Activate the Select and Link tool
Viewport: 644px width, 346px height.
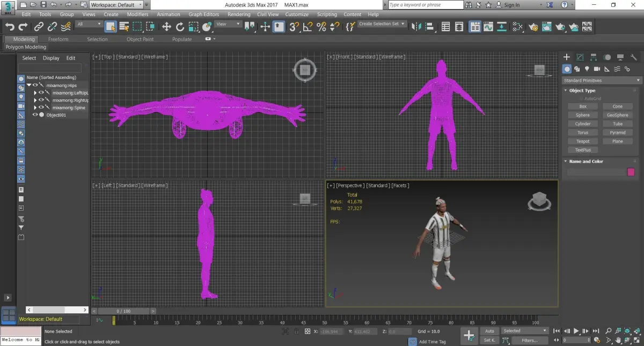pos(39,26)
